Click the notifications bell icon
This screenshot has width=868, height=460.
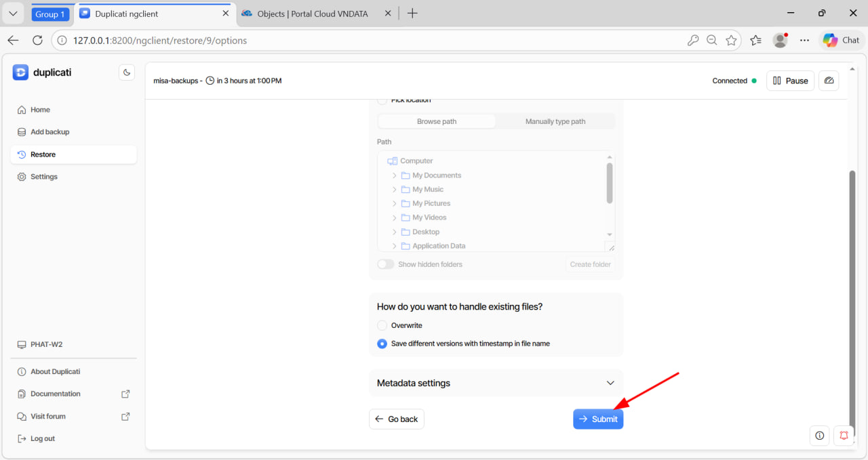(844, 436)
